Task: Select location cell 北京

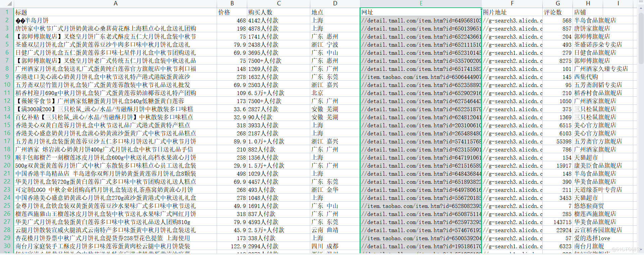Action: point(335,93)
